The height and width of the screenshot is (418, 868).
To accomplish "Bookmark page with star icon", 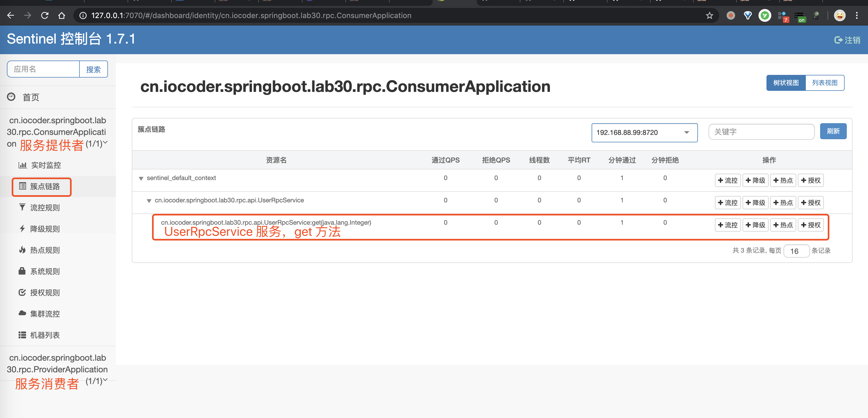I will (x=709, y=15).
